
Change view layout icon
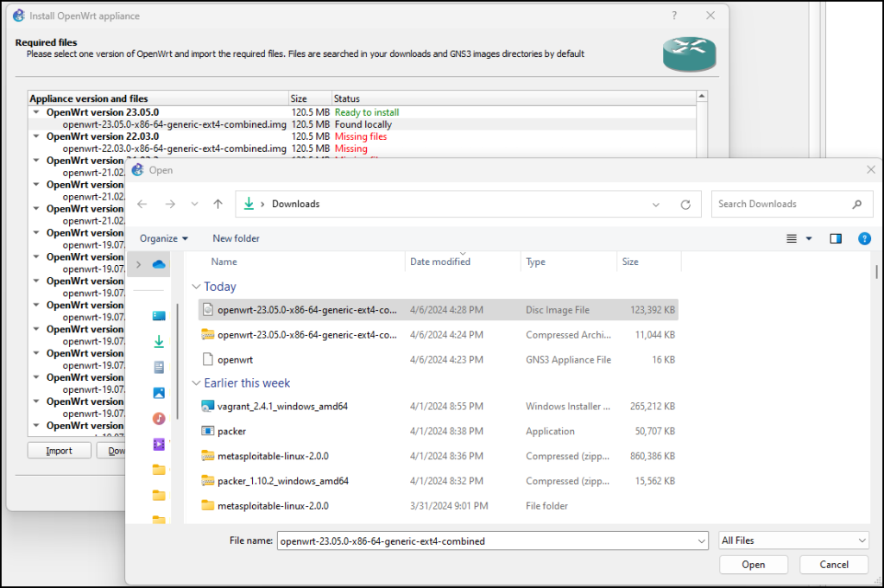792,238
